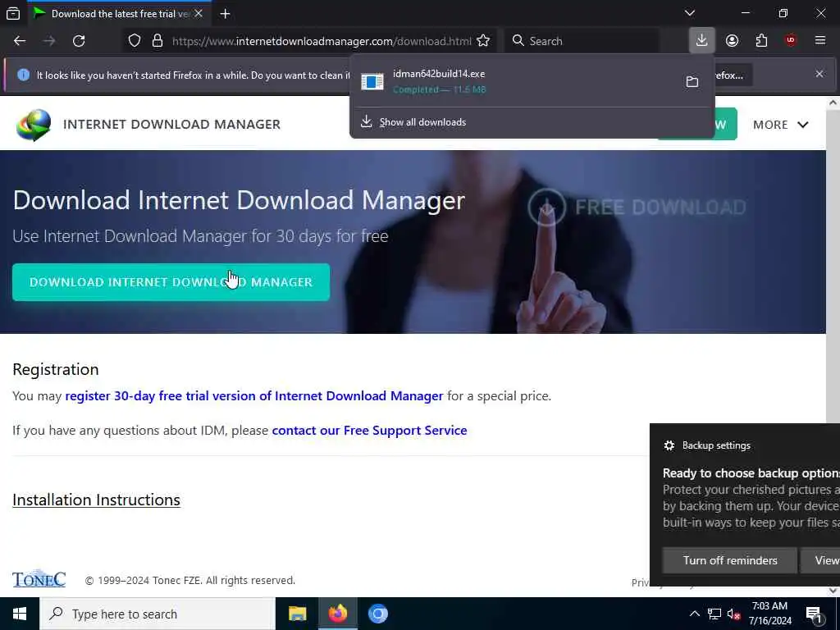Viewport: 840px width, 630px height.
Task: Click Installation Instructions heading link
Action: click(97, 500)
